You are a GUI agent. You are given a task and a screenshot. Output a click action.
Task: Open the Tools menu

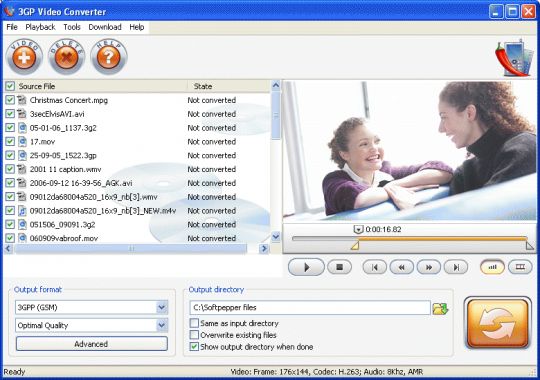tap(72, 27)
